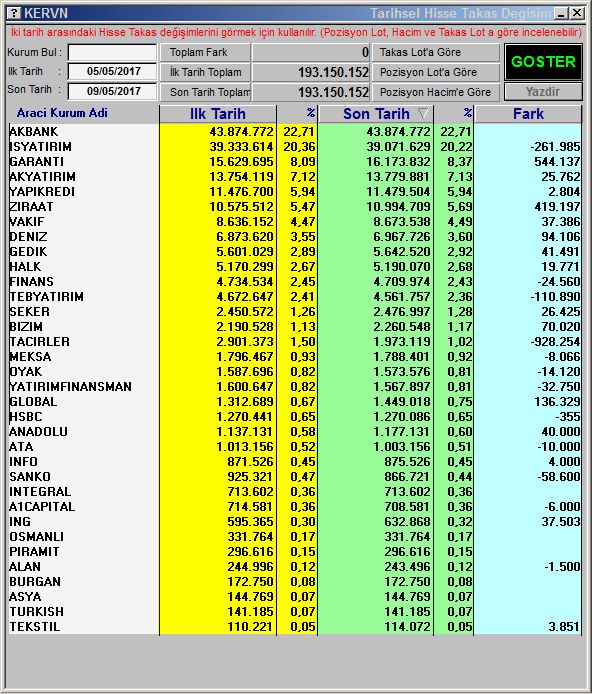
Task: Select the HALK row name
Action: [25, 267]
